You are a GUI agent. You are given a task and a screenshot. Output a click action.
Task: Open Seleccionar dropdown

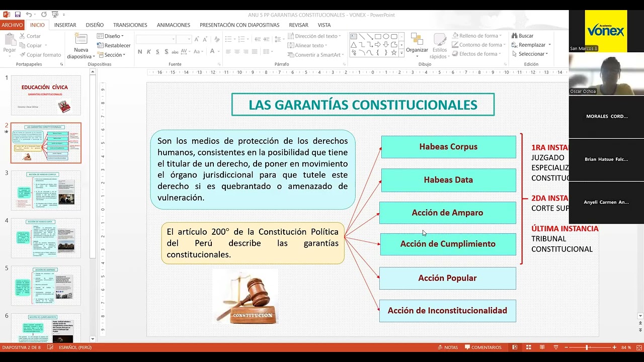pyautogui.click(x=530, y=54)
